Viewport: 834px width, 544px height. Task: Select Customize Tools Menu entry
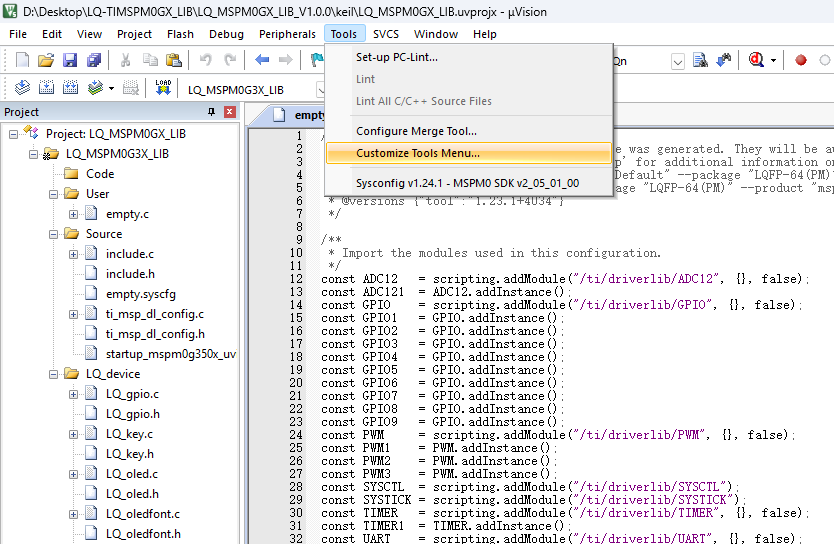[x=469, y=153]
